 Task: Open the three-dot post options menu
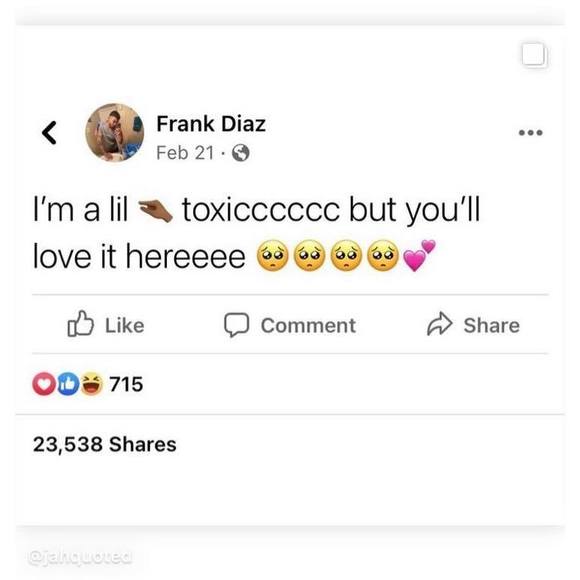(530, 132)
